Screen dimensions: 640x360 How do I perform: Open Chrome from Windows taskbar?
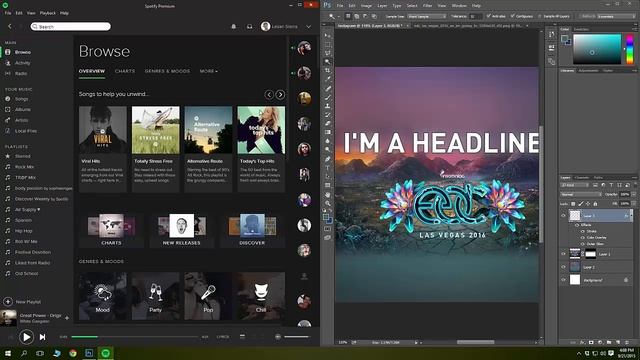click(73, 353)
